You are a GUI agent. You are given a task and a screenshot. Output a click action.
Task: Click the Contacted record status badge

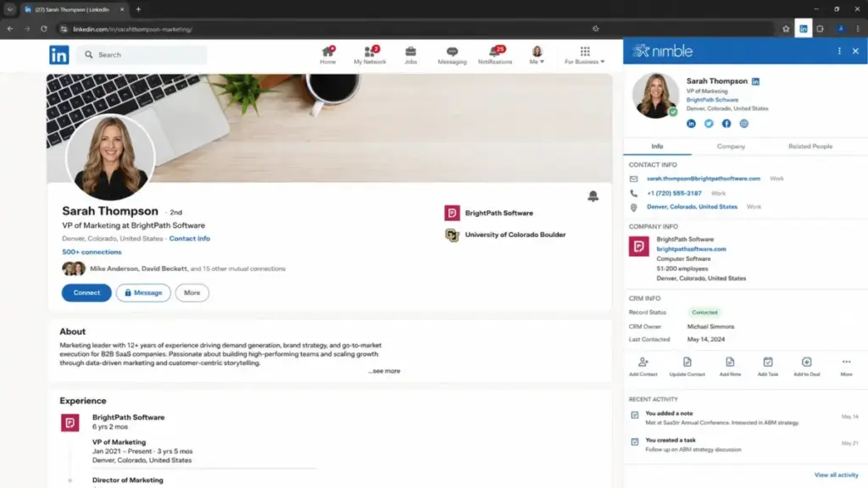[x=704, y=313]
